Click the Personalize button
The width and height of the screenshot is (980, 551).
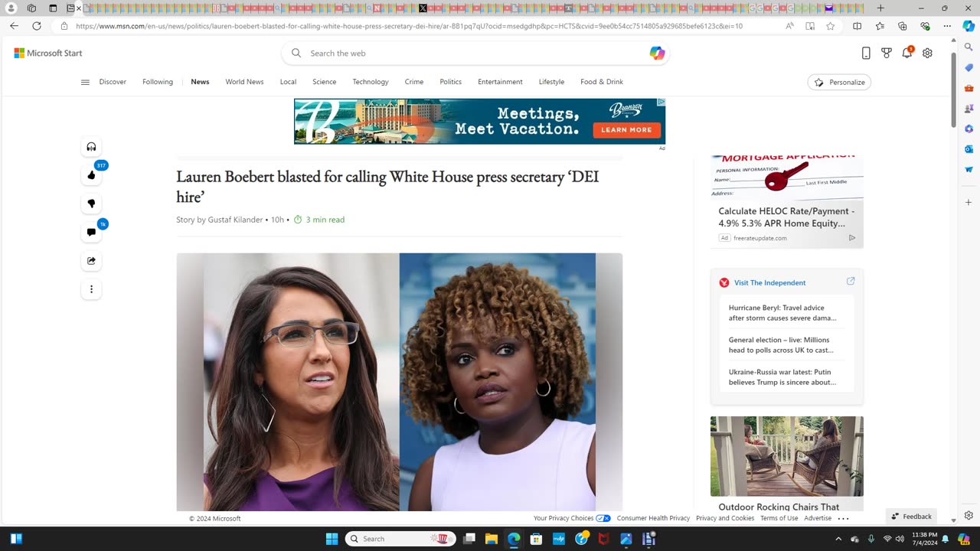tap(839, 82)
